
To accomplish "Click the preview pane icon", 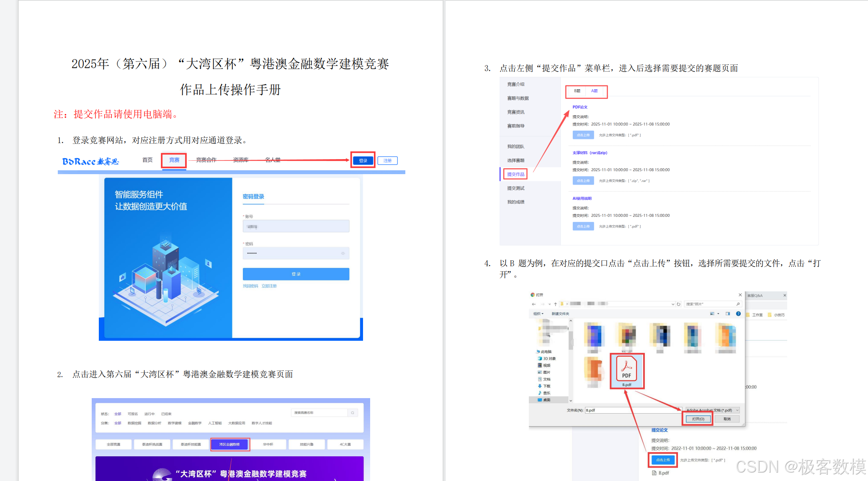I will pos(728,314).
